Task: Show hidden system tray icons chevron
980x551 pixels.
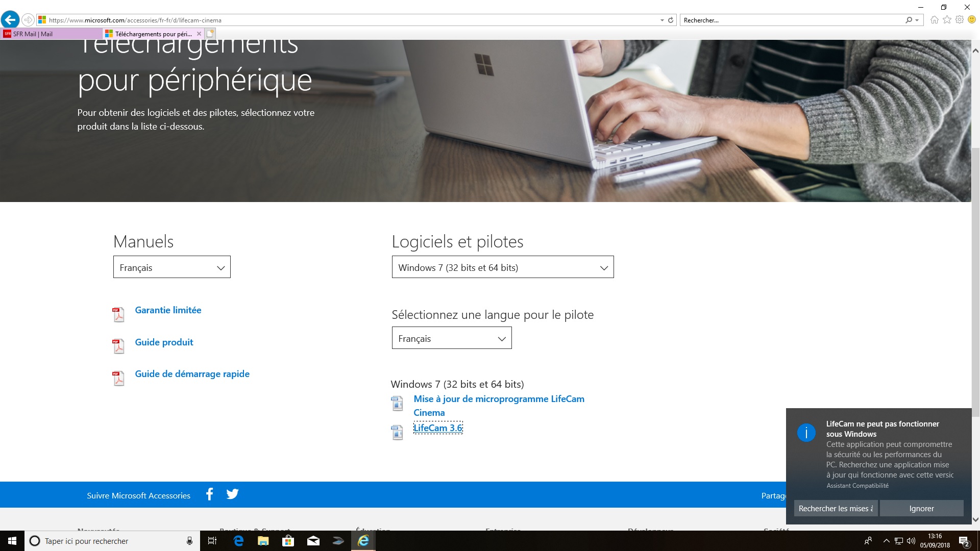Action: tap(886, 541)
